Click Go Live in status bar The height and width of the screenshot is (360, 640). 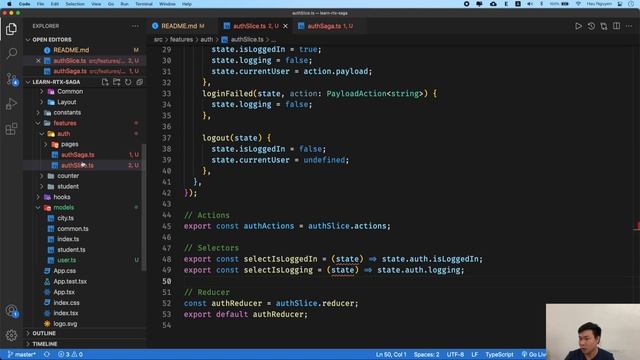pos(534,355)
